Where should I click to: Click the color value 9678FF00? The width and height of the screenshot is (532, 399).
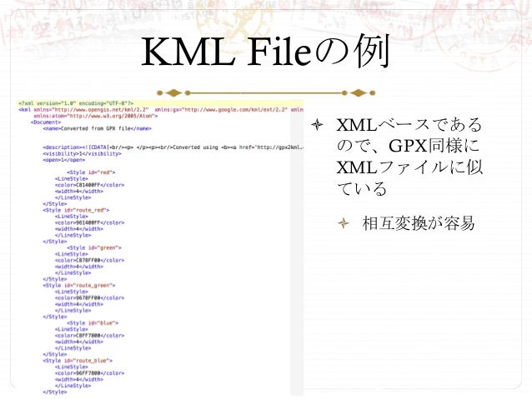tap(88, 298)
